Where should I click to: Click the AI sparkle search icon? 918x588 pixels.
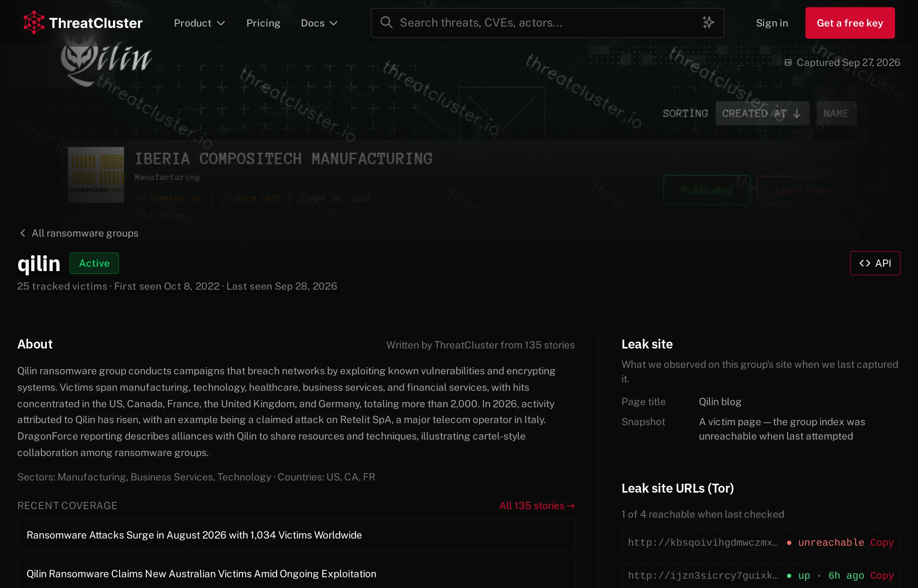708,23
